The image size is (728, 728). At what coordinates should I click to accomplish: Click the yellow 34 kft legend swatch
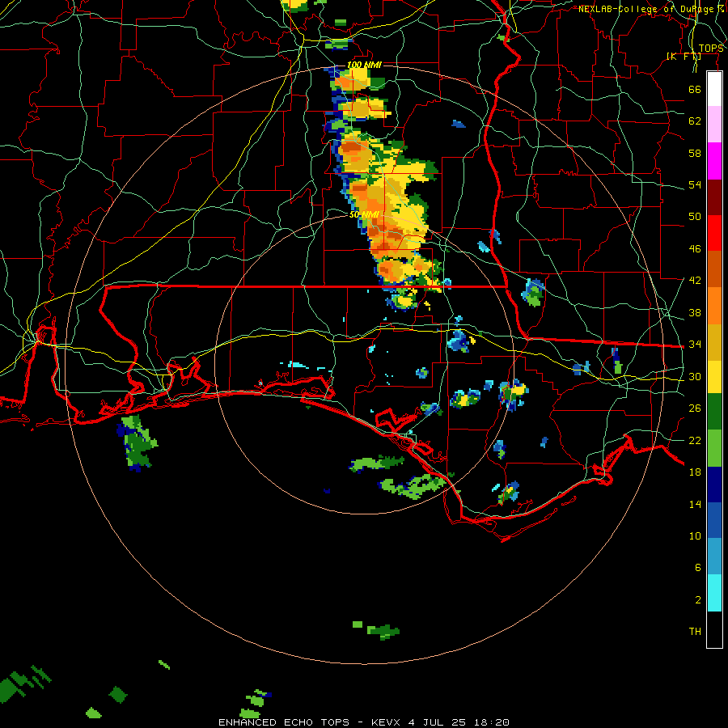coord(714,376)
